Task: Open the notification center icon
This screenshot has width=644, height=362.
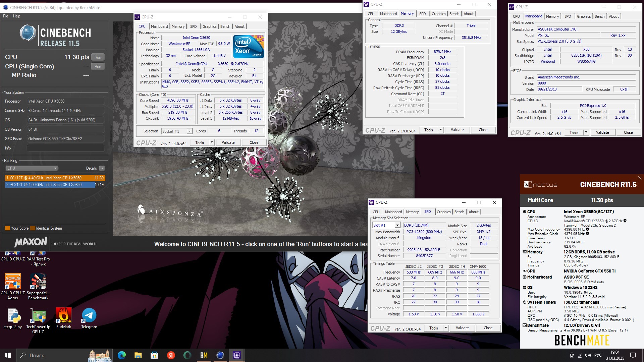Action: 633,355
